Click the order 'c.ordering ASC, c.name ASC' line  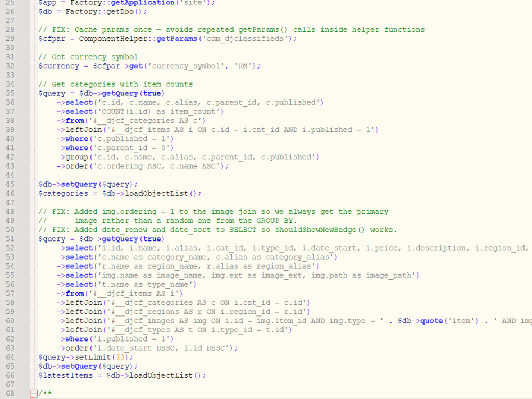[x=143, y=166]
